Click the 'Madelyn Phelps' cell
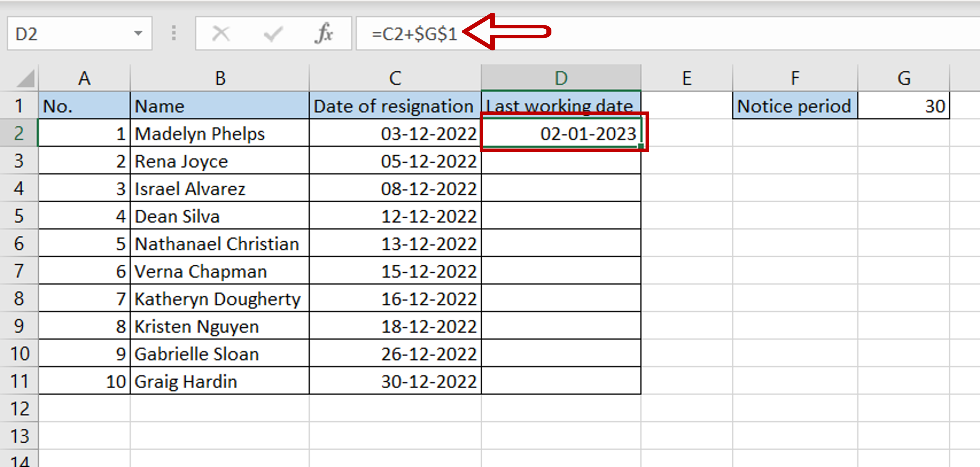Screen dimensions: 980x467 (220, 133)
